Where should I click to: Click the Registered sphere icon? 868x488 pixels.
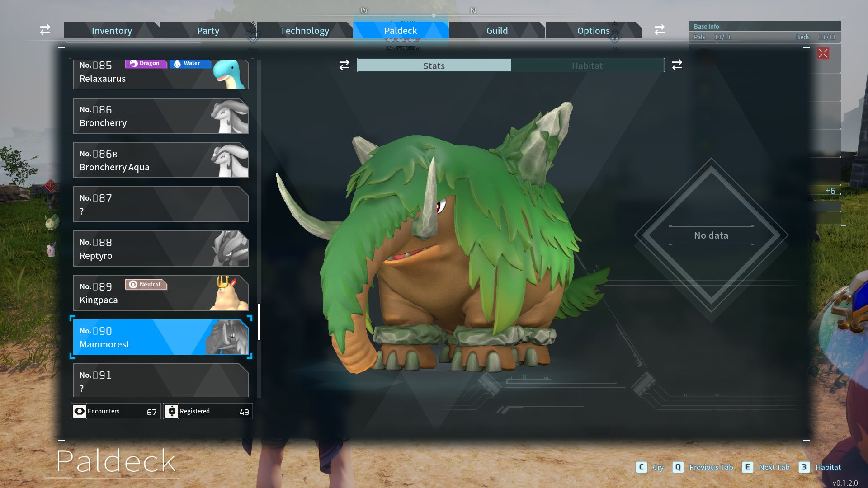pos(172,411)
